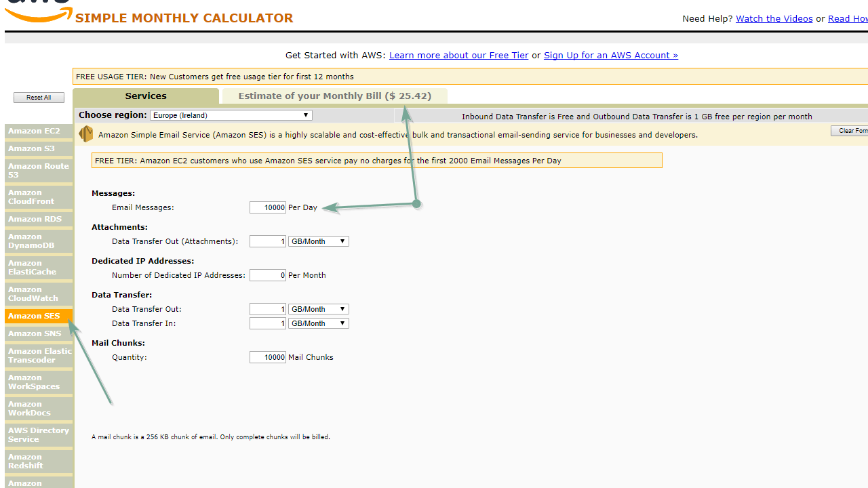Click the attachments Data Transfer Out field
Image resolution: width=868 pixels, height=488 pixels.
(x=268, y=241)
